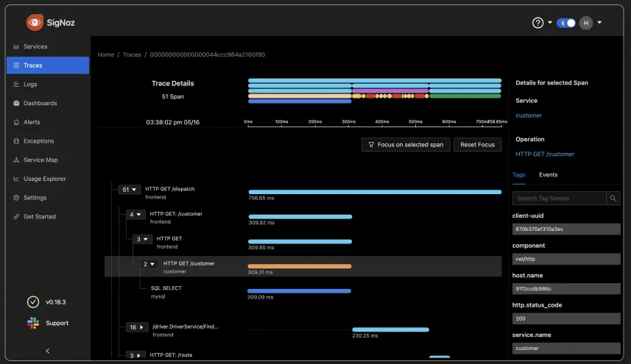The image size is (631, 364).
Task: Click the Services bar chart icon
Action: tap(16, 46)
